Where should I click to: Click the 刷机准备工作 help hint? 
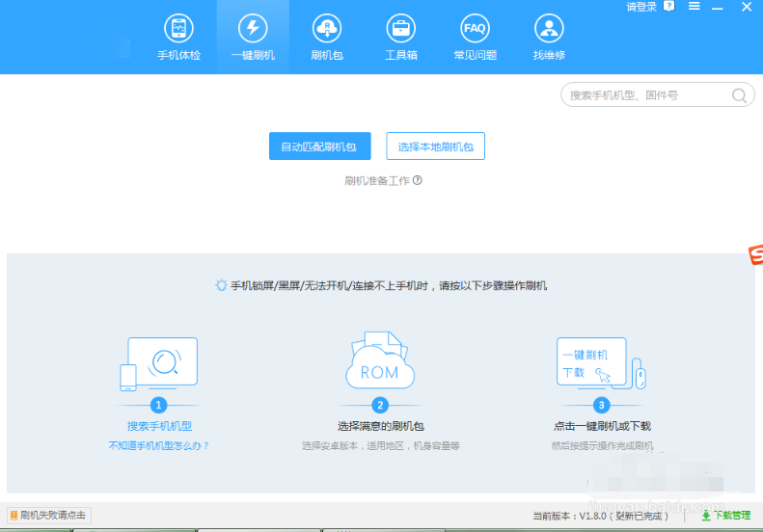(x=383, y=180)
